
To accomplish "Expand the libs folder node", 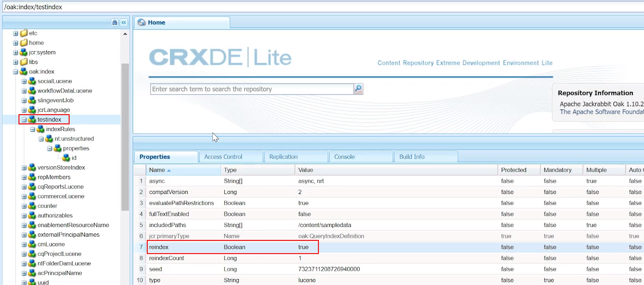I will coord(15,62).
